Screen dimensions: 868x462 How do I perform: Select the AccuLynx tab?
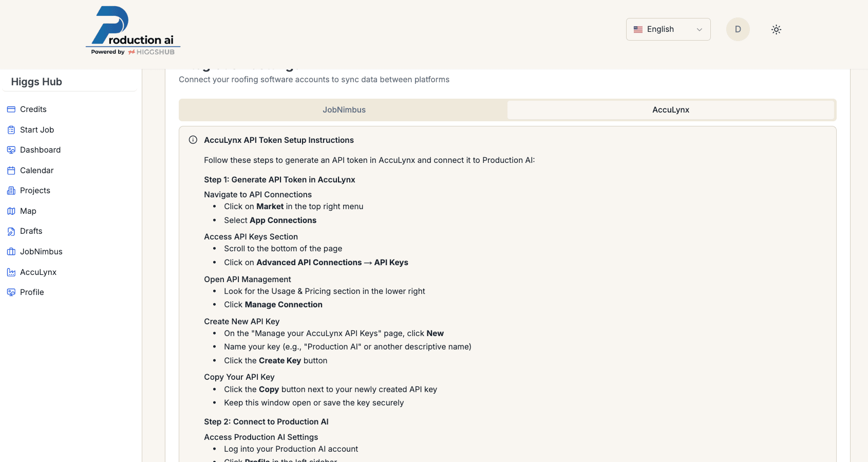tap(671, 109)
